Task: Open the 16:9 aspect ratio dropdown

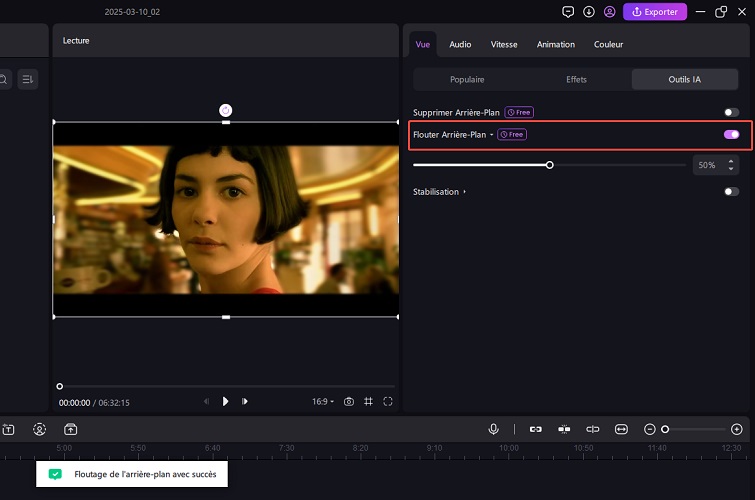Action: coord(323,401)
